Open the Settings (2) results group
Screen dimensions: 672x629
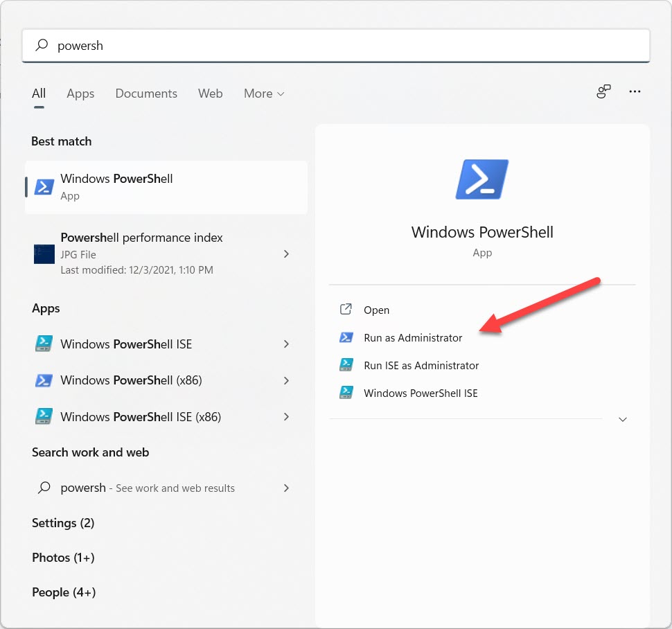[63, 523]
